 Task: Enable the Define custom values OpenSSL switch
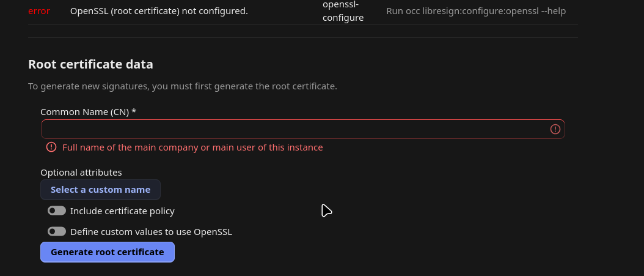tap(57, 231)
